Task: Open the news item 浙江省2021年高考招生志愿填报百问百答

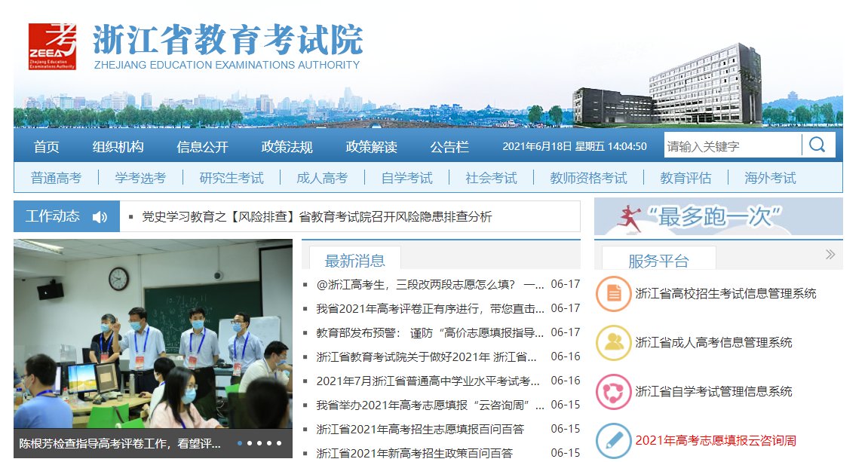Action: 419,430
